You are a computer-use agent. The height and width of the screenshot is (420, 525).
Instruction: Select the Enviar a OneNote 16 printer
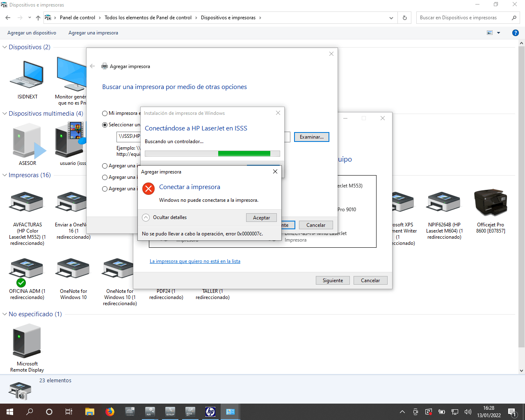tap(72, 202)
